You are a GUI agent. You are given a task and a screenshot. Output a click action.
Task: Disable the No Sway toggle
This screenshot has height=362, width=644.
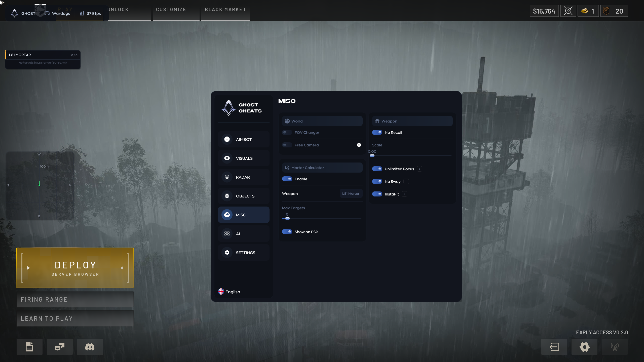click(x=377, y=181)
